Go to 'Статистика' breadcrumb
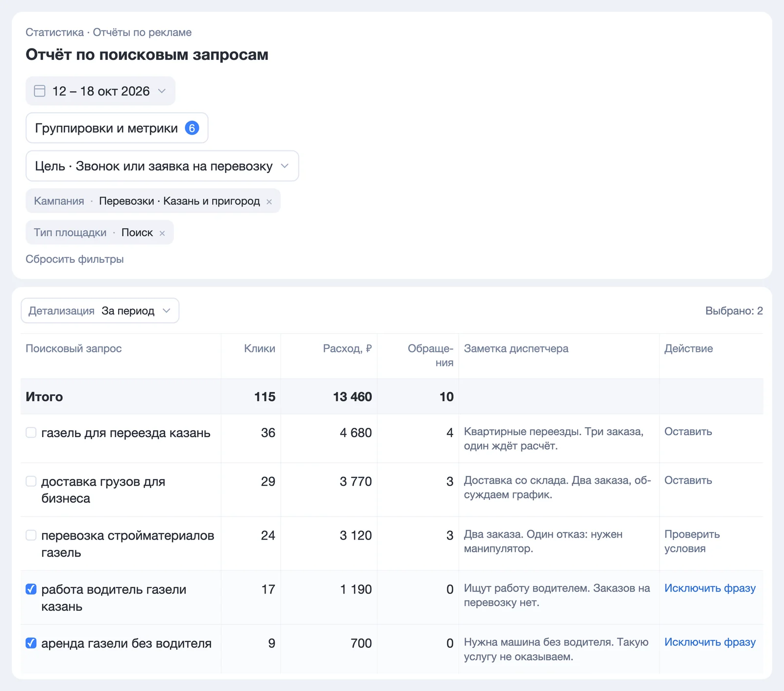 click(x=55, y=32)
